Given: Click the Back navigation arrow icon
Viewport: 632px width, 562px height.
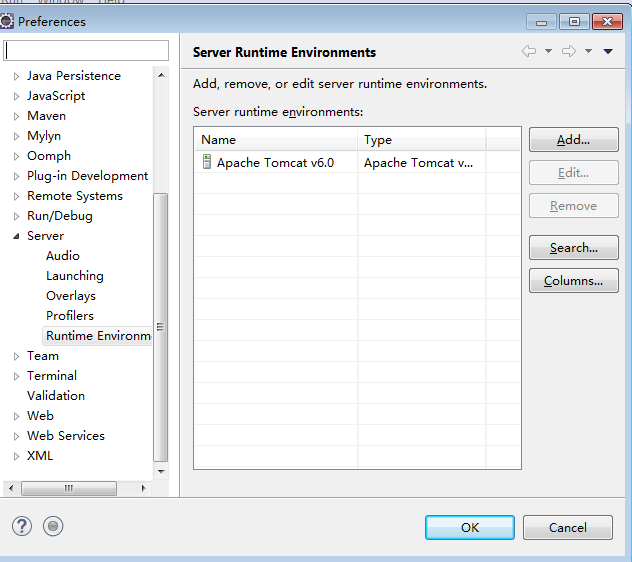Looking at the screenshot, I should (529, 51).
